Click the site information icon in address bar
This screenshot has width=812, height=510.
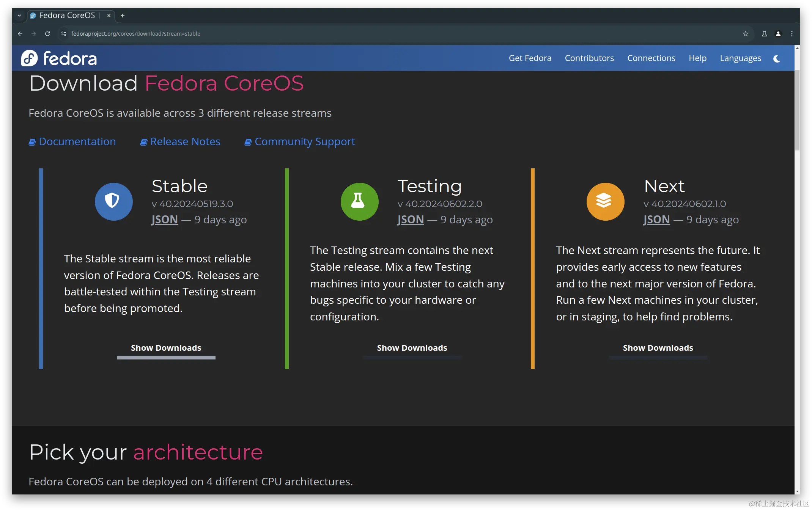click(63, 34)
